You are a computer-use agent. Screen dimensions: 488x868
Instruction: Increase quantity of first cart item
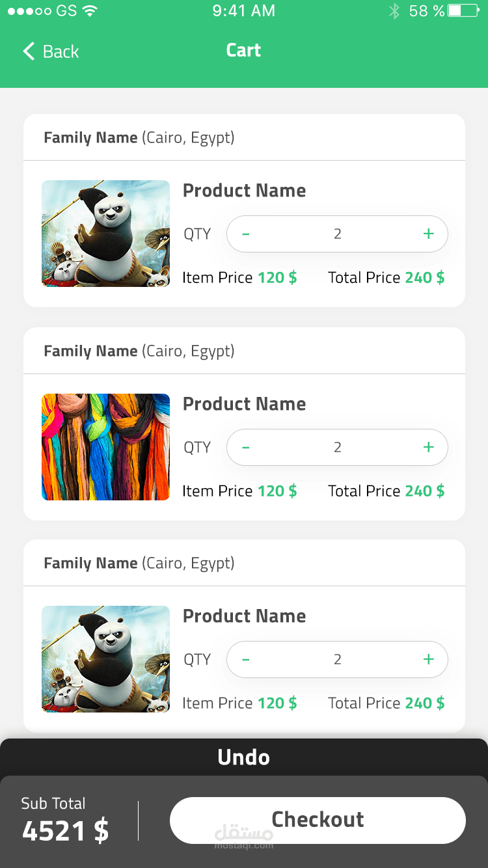click(428, 234)
